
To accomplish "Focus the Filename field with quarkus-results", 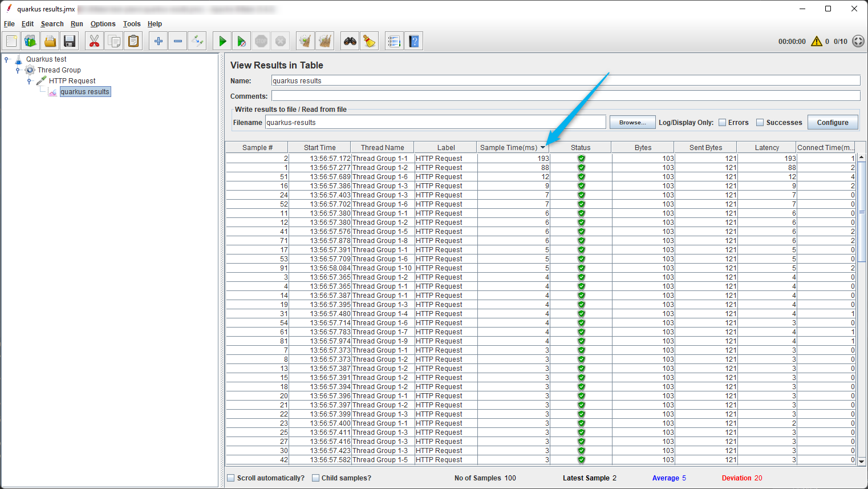I will click(436, 122).
